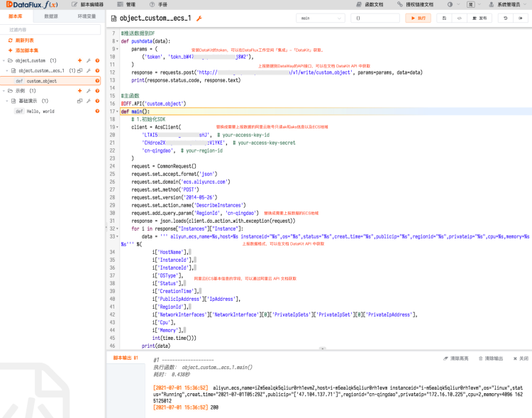The image size is (532, 418).
Task: Click the code diff </> icon
Action: tap(460, 18)
